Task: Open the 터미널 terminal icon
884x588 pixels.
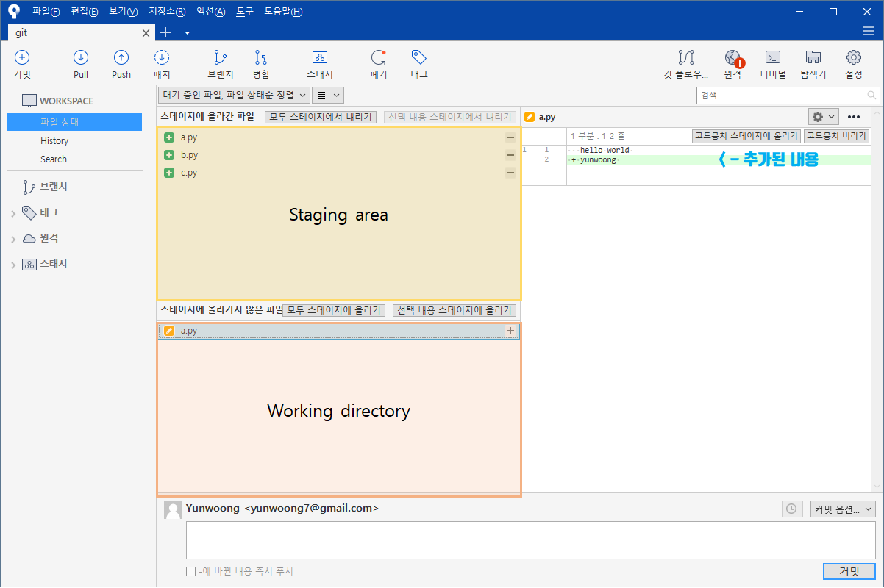Action: 773,57
